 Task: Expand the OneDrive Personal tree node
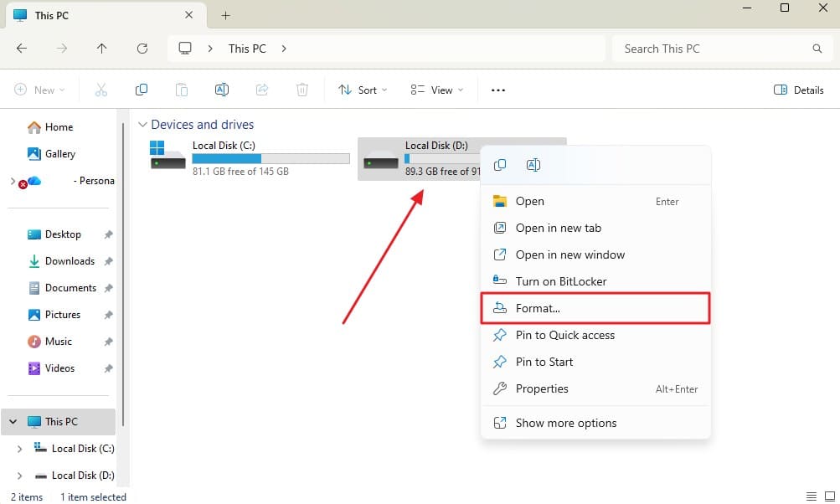pyautogui.click(x=13, y=181)
